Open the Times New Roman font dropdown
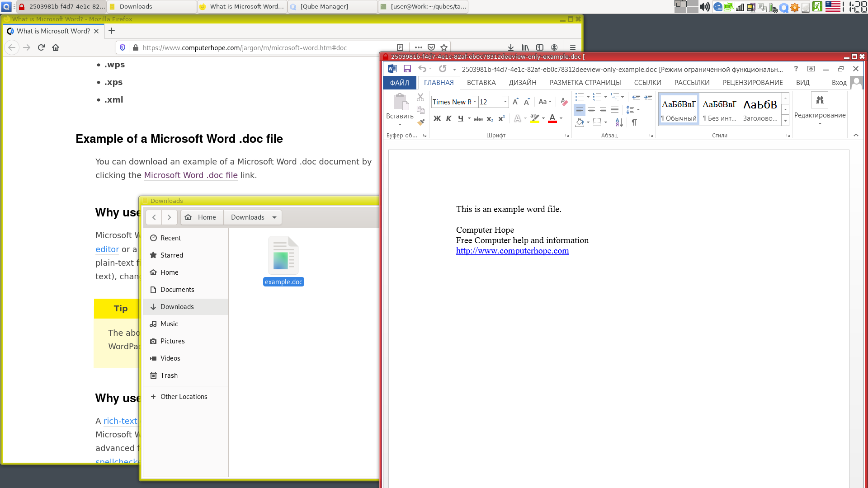This screenshot has height=488, width=868. (x=474, y=102)
